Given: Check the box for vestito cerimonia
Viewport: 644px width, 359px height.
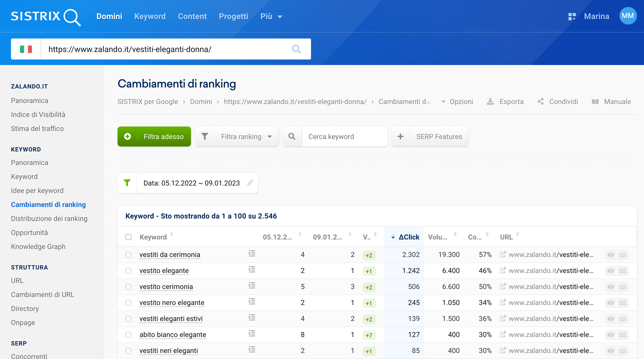Looking at the screenshot, I should coord(128,287).
